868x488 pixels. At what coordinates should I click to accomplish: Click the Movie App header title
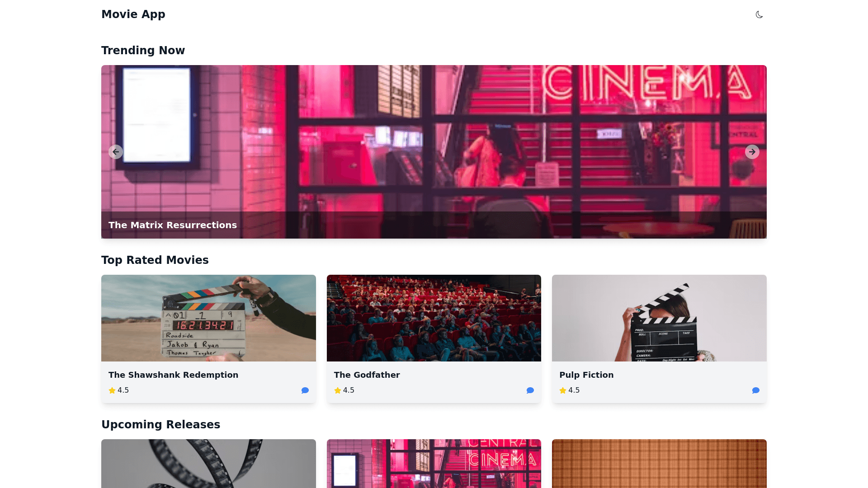pyautogui.click(x=133, y=14)
